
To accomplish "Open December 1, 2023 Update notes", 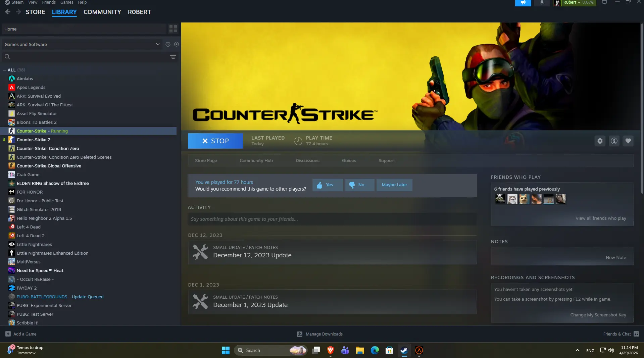I will 332,302.
